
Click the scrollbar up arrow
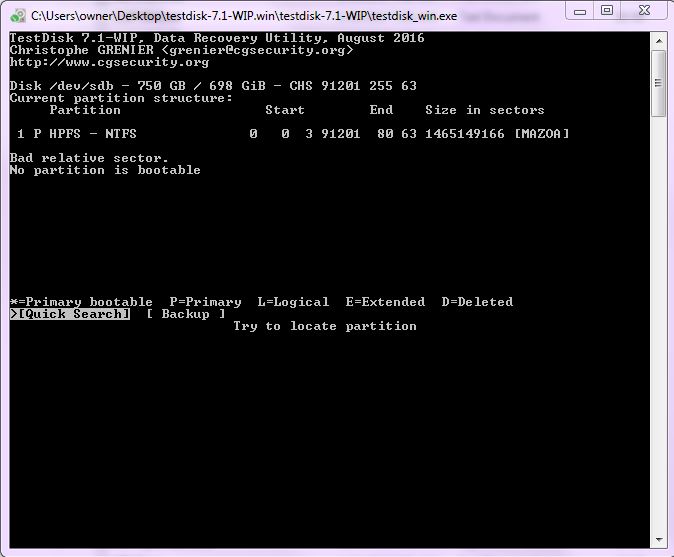659,41
